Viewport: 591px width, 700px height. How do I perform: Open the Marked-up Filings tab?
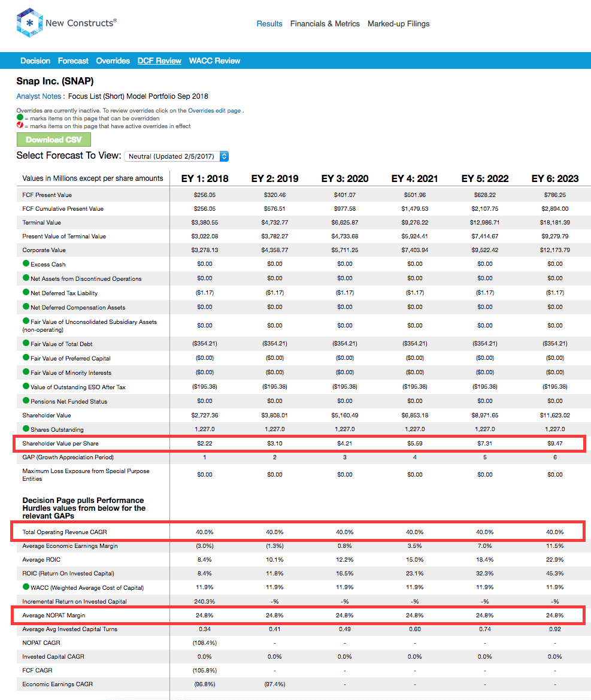tap(399, 24)
